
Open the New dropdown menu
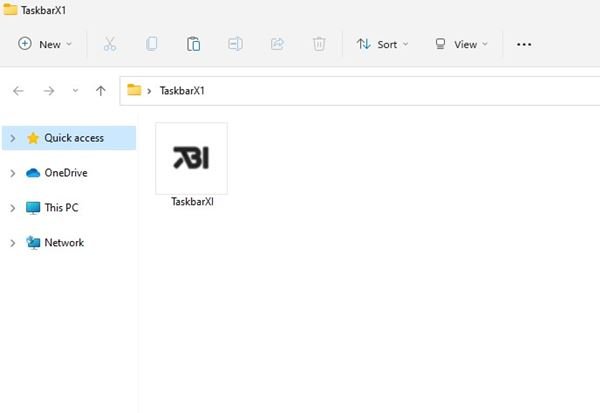click(45, 44)
